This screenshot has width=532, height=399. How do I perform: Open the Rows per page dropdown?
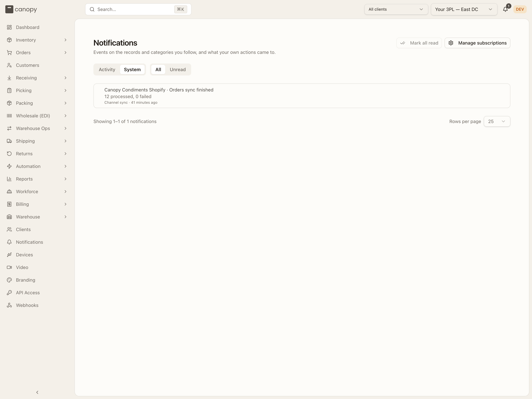click(x=497, y=122)
